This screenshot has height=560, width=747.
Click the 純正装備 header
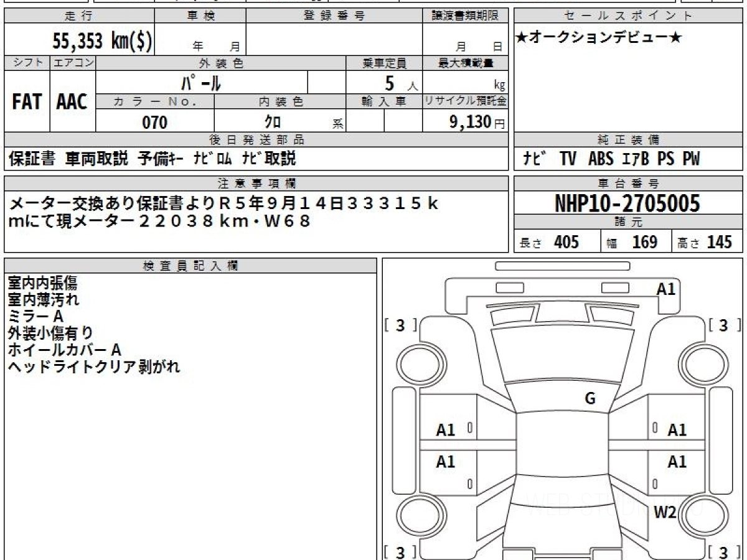click(x=629, y=139)
